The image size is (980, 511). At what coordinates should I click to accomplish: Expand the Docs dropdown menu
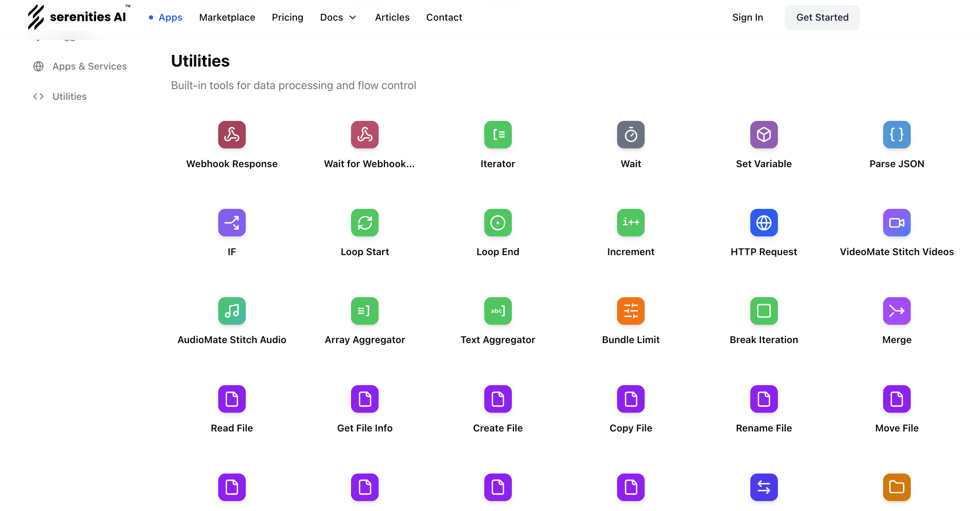click(338, 17)
